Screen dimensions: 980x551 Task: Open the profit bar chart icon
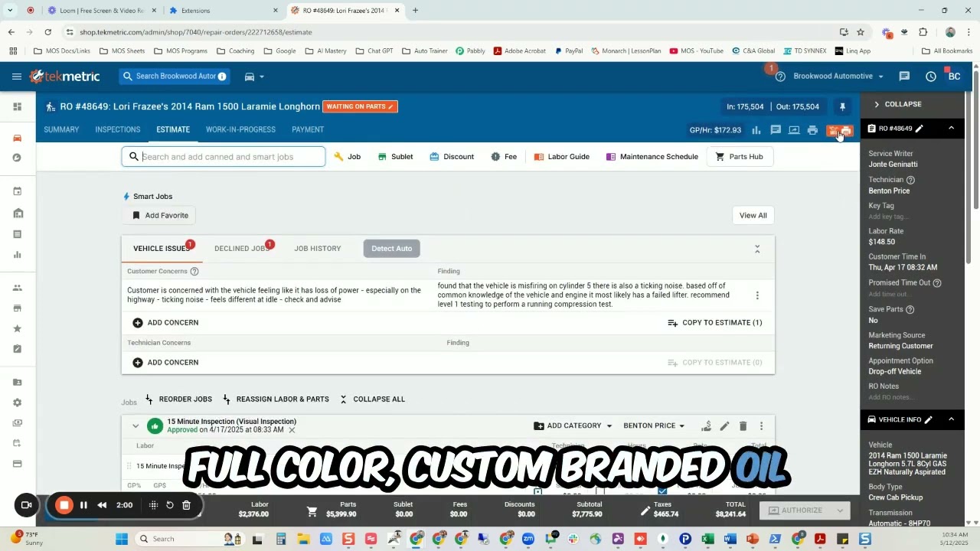click(756, 130)
